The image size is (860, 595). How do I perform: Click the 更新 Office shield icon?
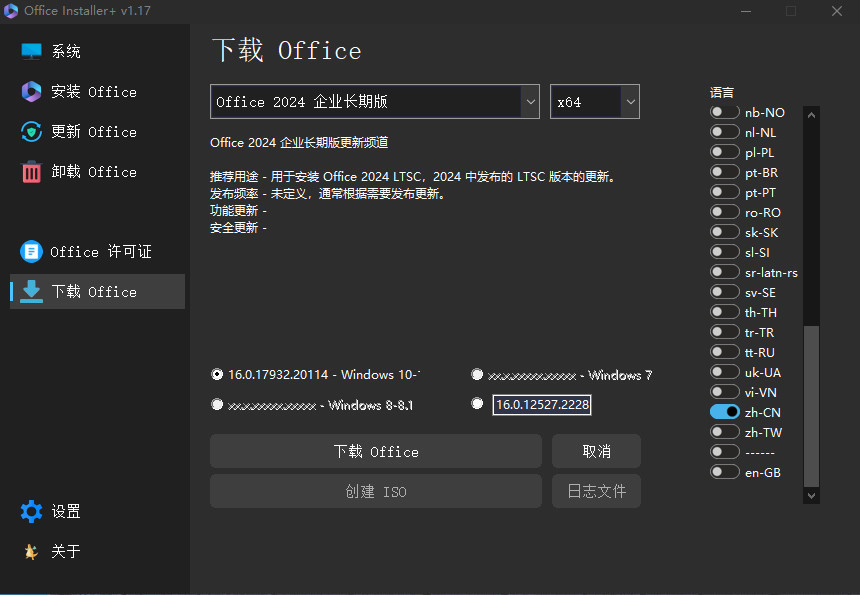point(31,131)
